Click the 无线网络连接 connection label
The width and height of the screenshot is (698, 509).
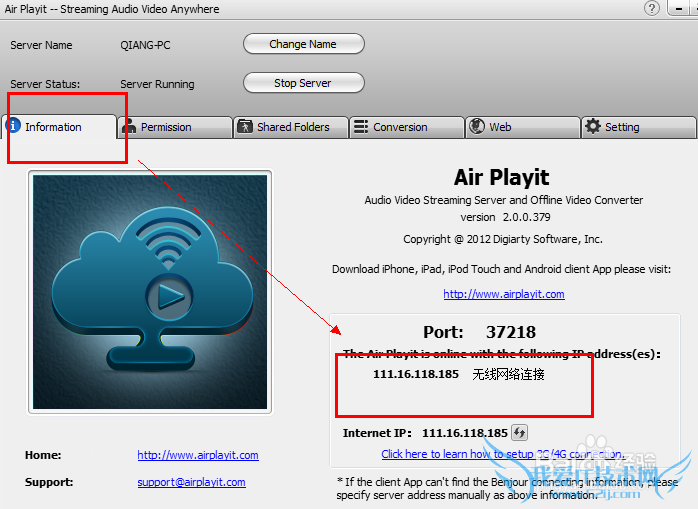[508, 374]
